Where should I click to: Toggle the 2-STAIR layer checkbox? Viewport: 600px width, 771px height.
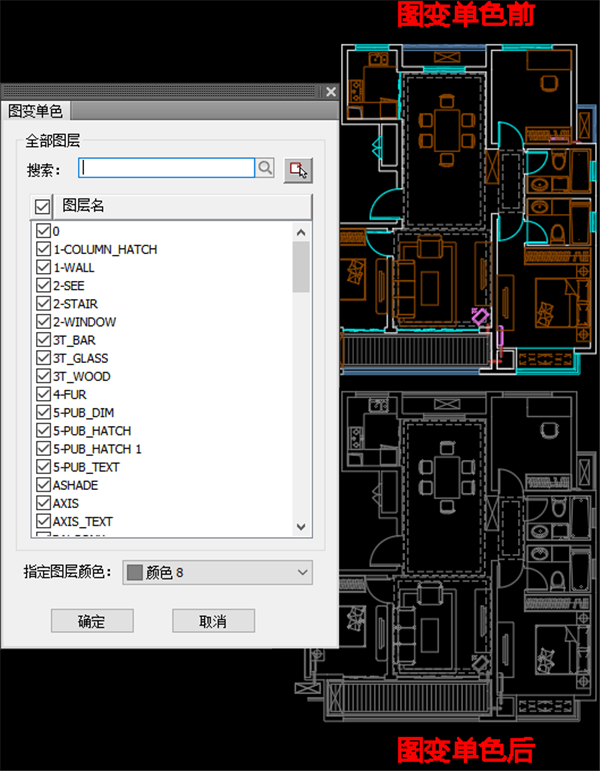tap(43, 304)
